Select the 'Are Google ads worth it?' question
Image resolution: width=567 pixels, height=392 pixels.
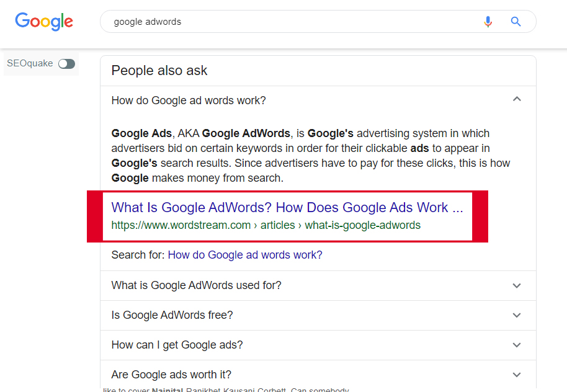pos(171,375)
